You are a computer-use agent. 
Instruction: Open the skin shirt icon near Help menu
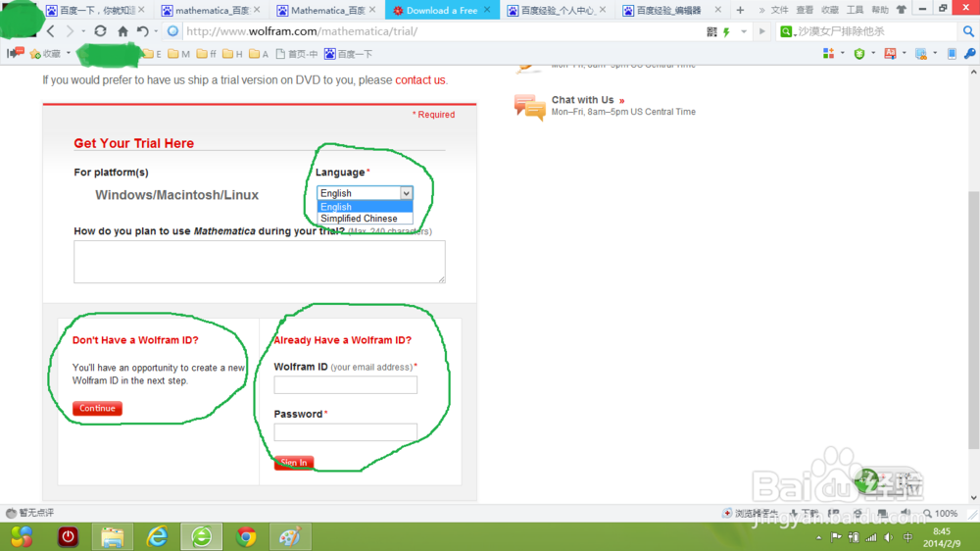pyautogui.click(x=902, y=10)
